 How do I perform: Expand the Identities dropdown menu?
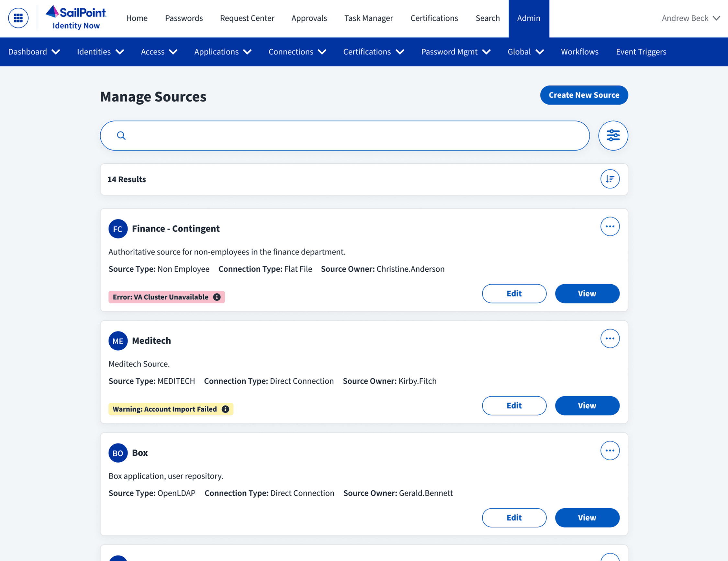[100, 52]
